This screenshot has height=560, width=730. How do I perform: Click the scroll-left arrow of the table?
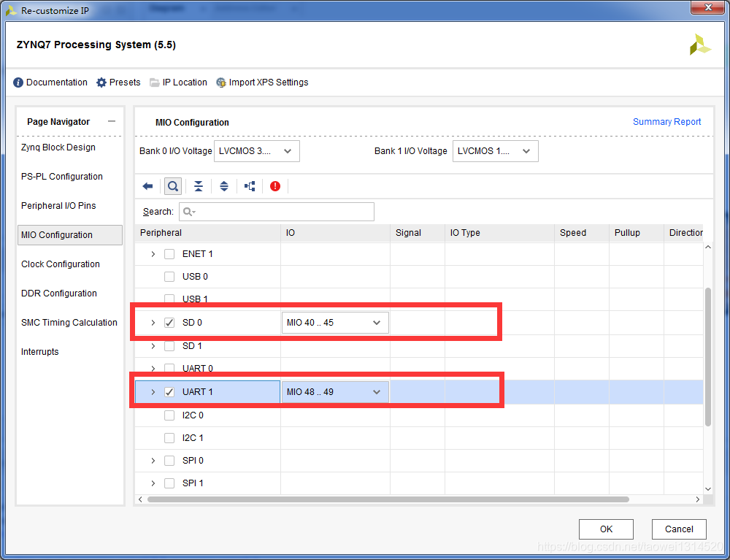(141, 499)
